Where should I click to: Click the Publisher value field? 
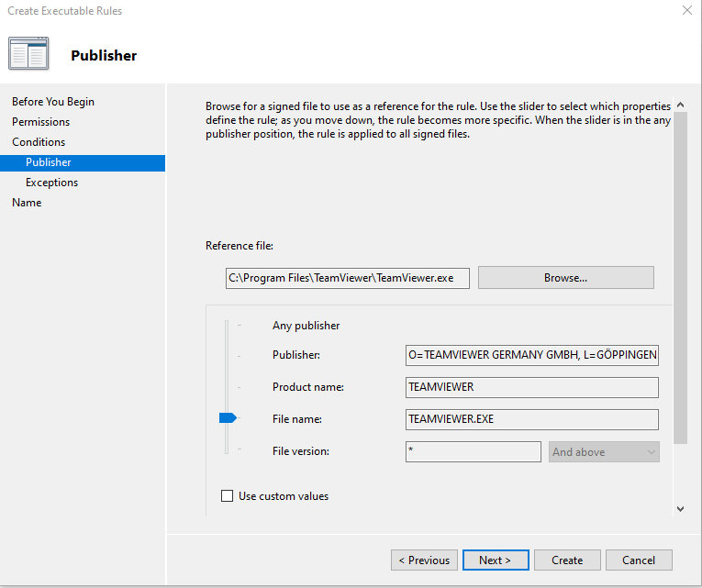pyautogui.click(x=532, y=355)
